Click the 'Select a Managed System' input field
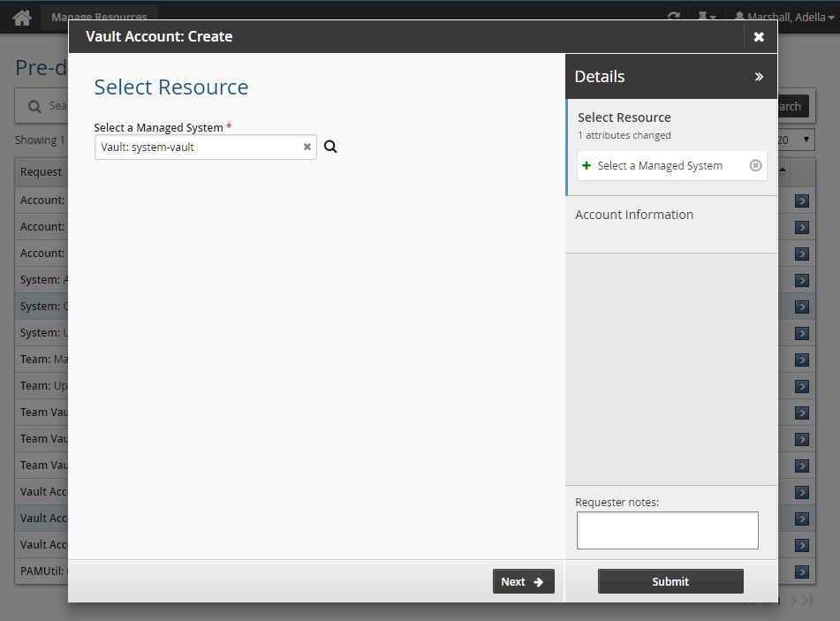Image resolution: width=840 pixels, height=621 pixels. [x=199, y=148]
